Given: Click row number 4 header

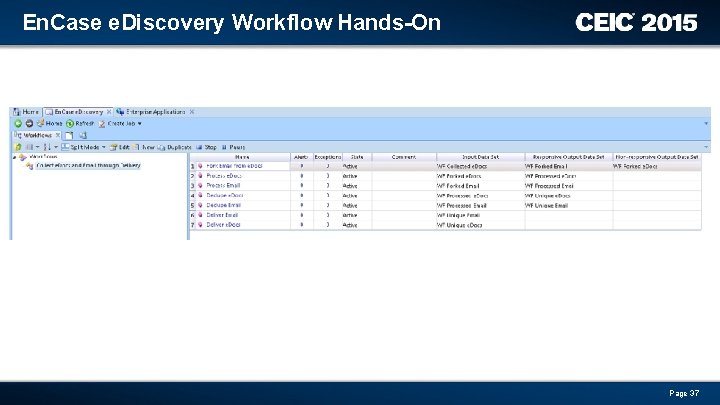Looking at the screenshot, I should [193, 196].
